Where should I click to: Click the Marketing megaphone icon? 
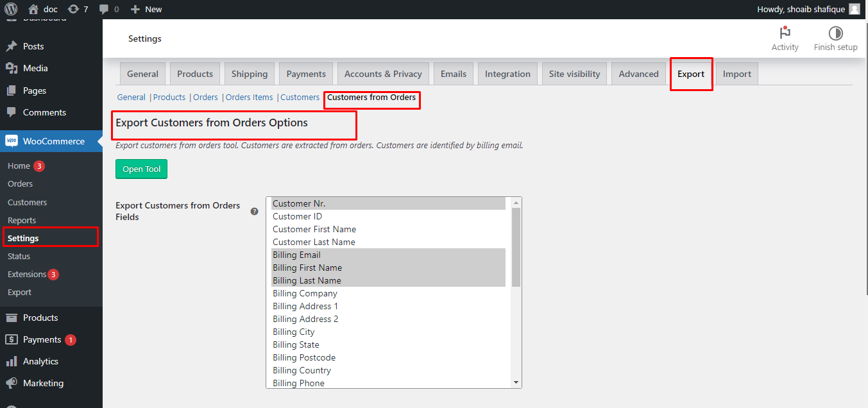pos(12,383)
